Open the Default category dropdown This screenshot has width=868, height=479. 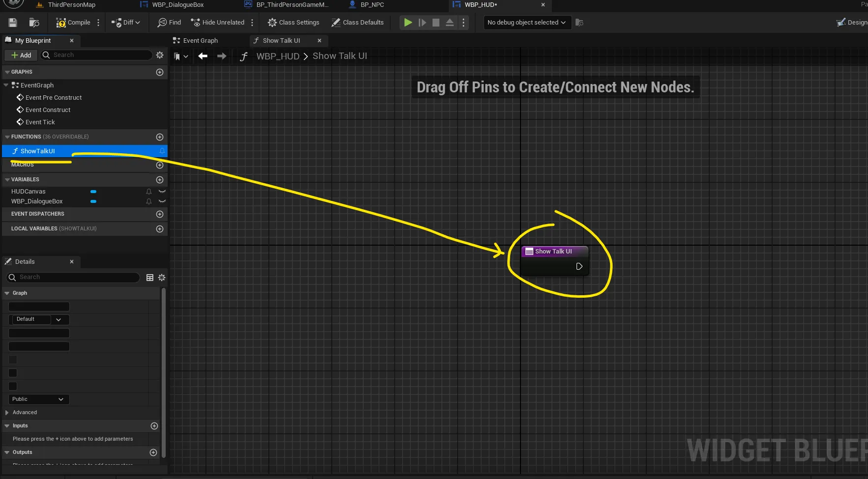click(x=39, y=319)
